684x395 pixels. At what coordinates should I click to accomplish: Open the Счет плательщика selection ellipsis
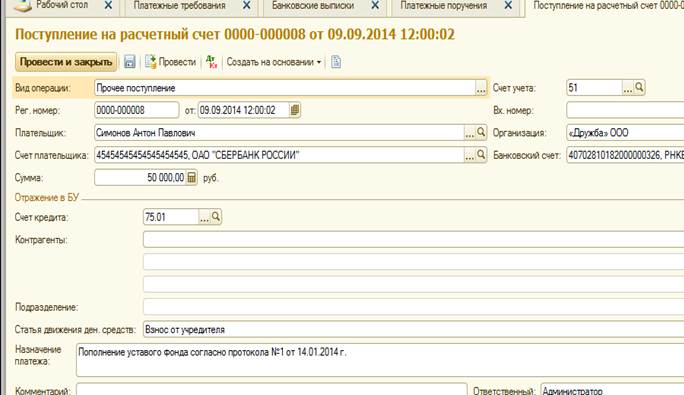pos(469,155)
